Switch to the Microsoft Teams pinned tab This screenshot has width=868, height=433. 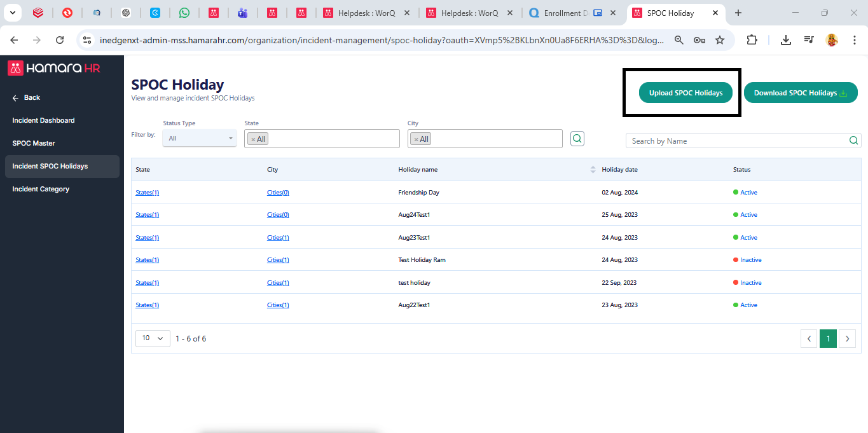242,13
